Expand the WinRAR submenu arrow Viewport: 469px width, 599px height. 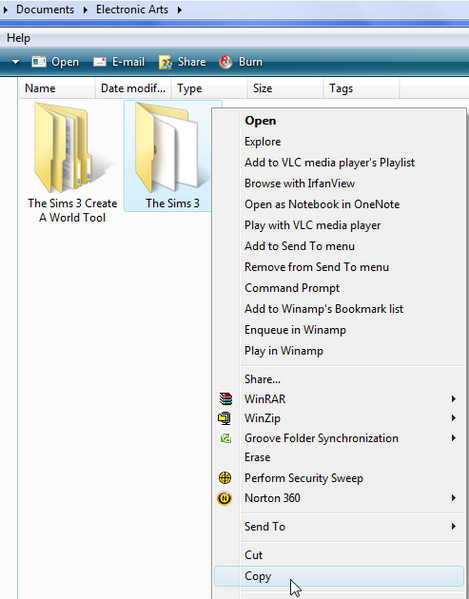coord(453,399)
